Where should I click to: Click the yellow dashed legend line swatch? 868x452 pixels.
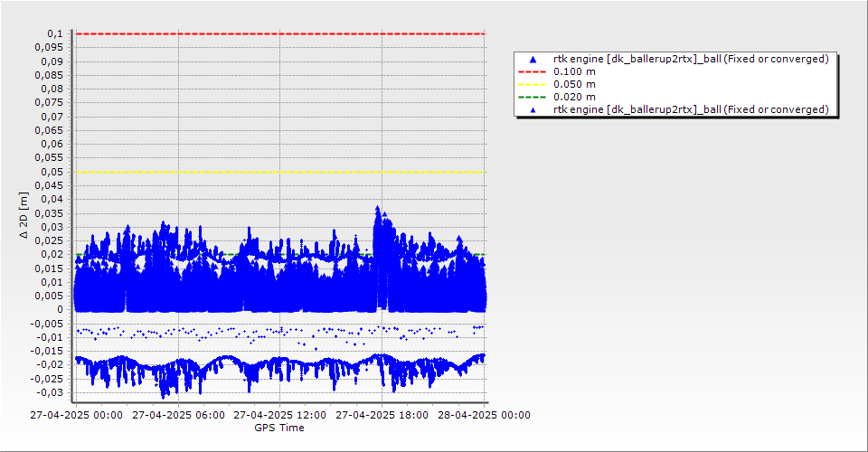point(532,85)
